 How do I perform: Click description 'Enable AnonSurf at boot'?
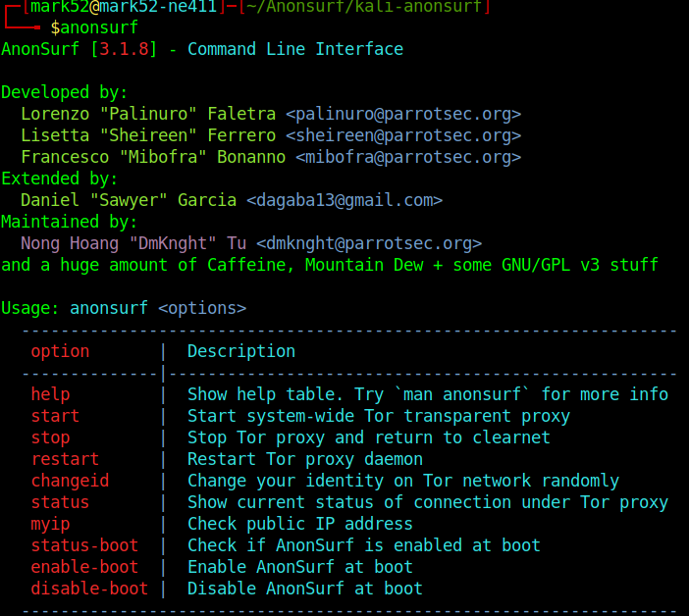click(x=300, y=567)
